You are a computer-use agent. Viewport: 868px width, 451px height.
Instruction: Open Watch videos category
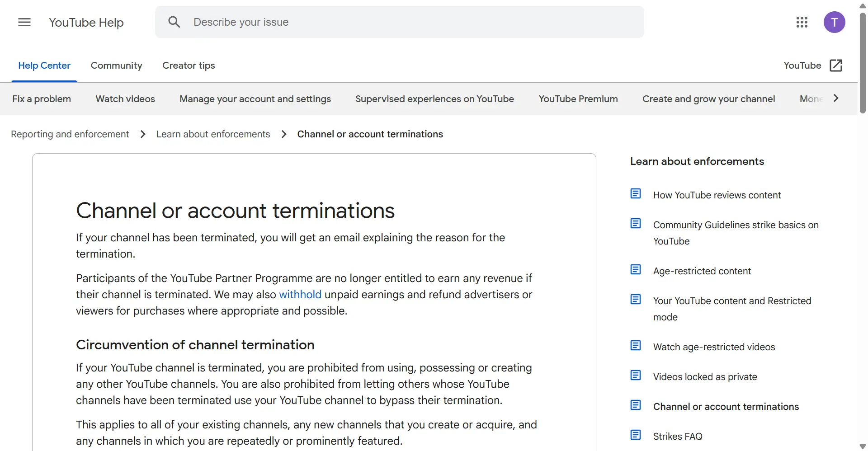(x=125, y=99)
